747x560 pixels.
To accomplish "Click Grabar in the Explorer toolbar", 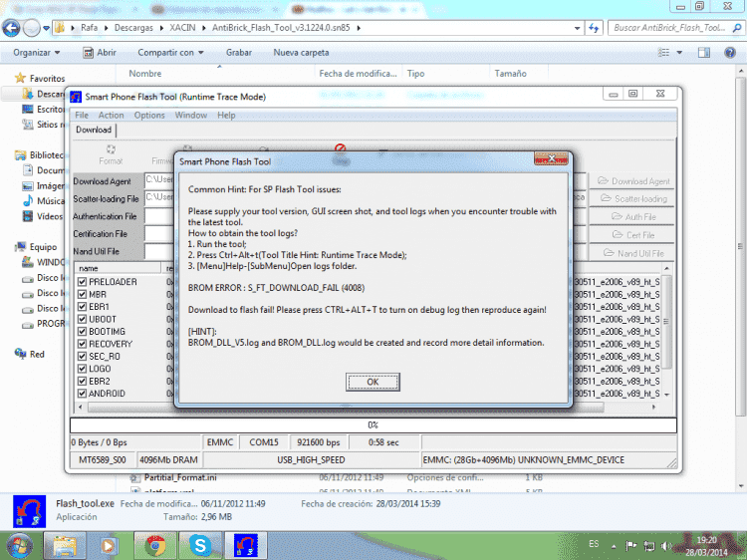I will (x=239, y=53).
